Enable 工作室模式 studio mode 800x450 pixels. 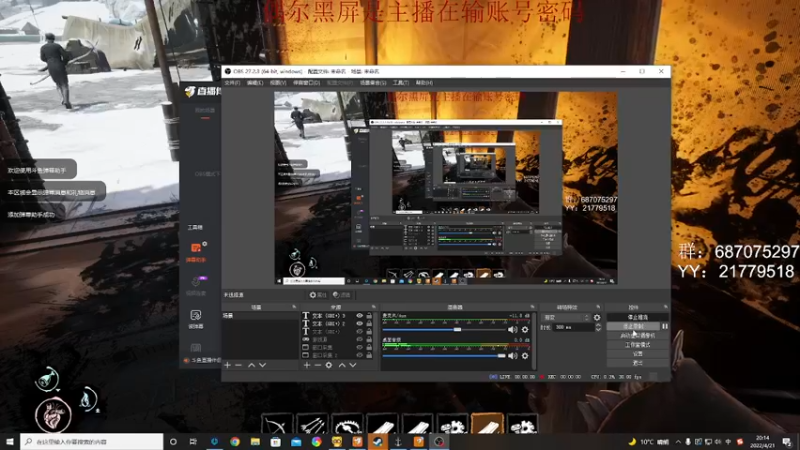[x=638, y=345]
